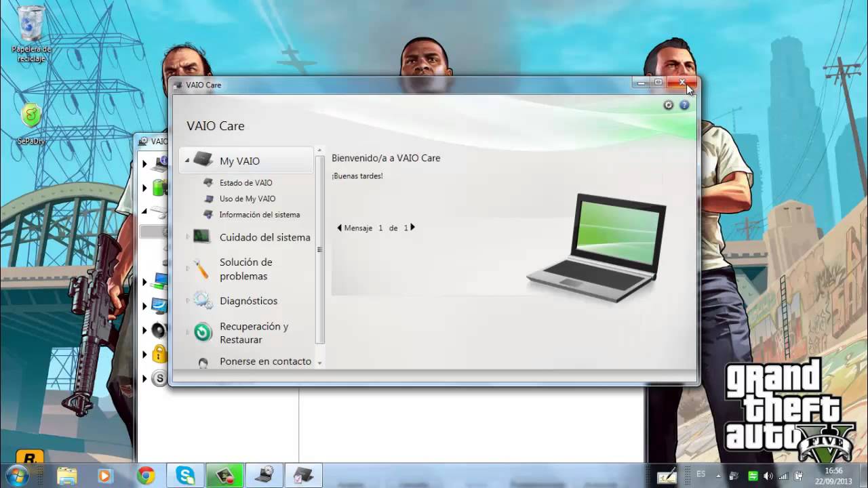Switch to Skype on the taskbar
868x488 pixels.
coord(185,476)
